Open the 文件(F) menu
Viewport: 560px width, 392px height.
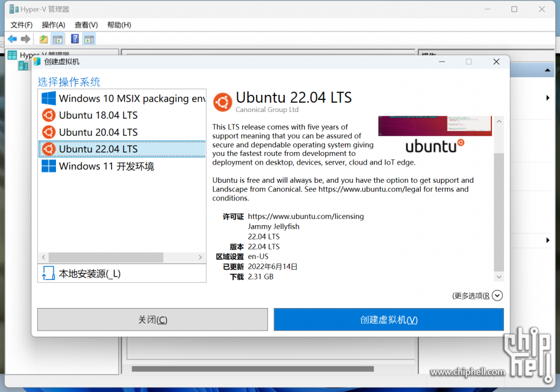[22, 25]
